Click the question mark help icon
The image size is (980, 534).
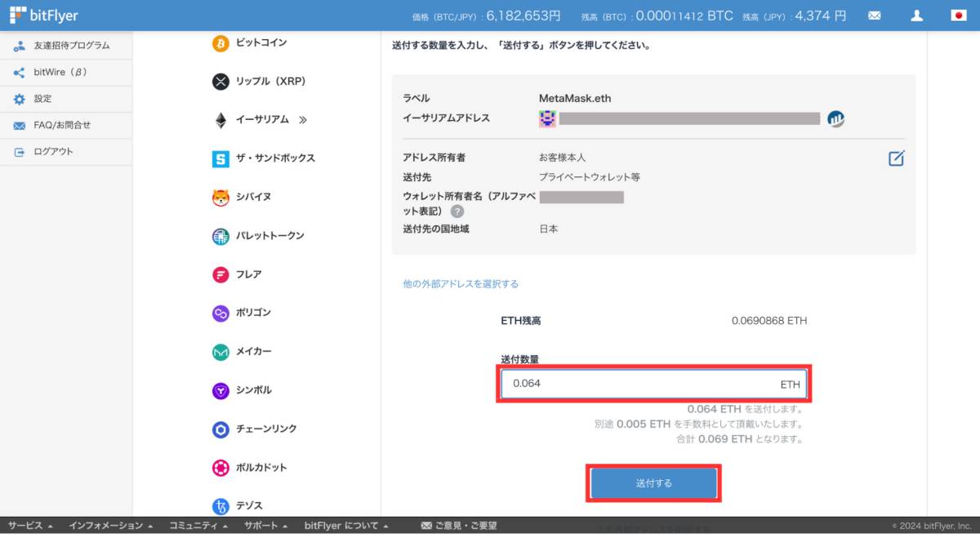tap(457, 211)
